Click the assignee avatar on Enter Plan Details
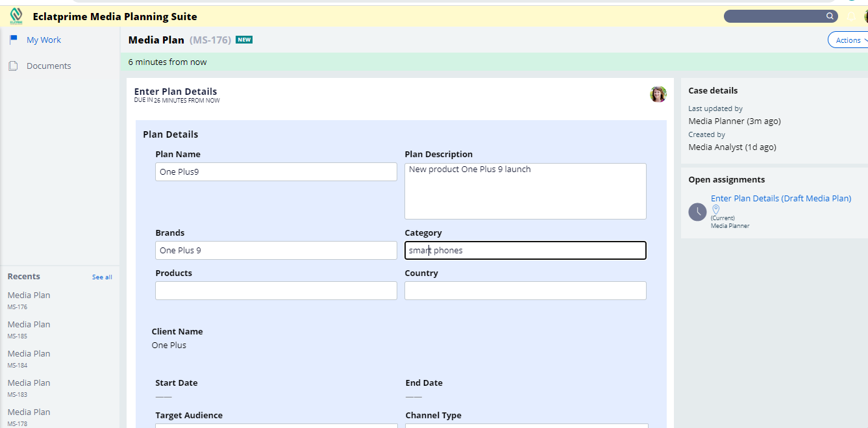 tap(658, 94)
